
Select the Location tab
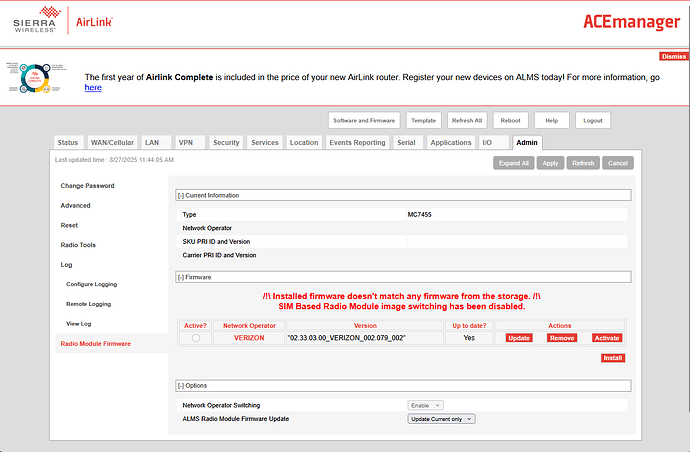point(304,143)
